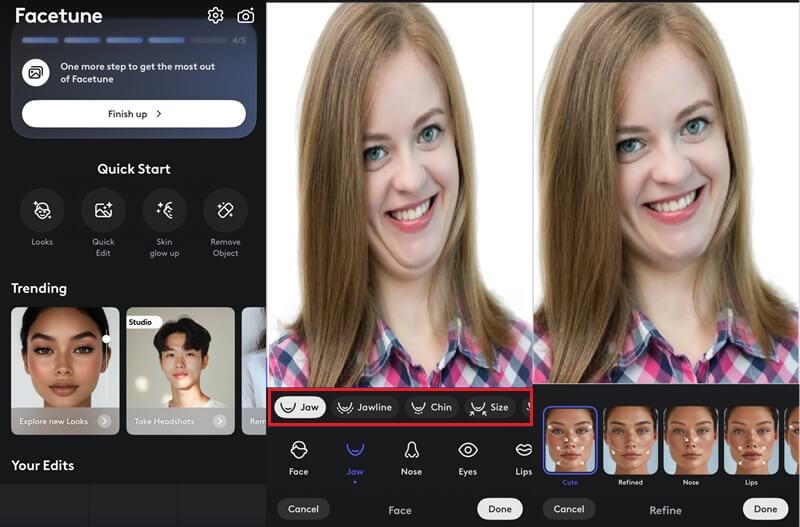Click the Finish up button
800x527 pixels.
point(134,114)
